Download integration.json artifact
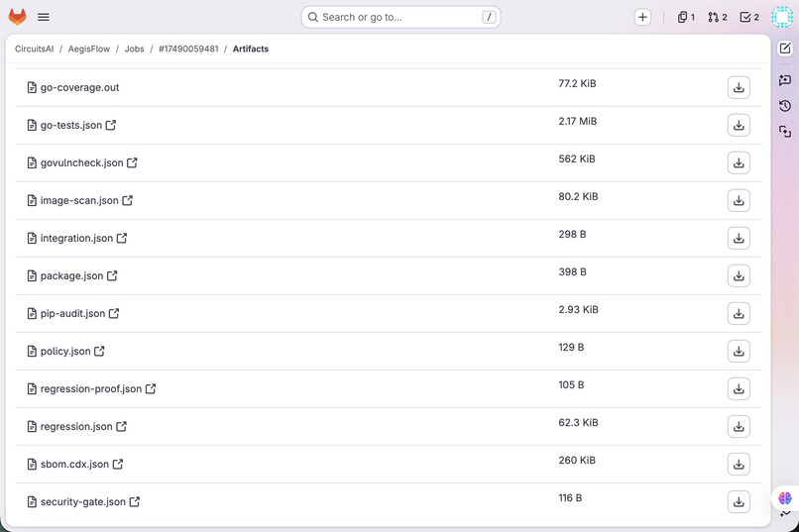The width and height of the screenshot is (799, 532). click(739, 238)
